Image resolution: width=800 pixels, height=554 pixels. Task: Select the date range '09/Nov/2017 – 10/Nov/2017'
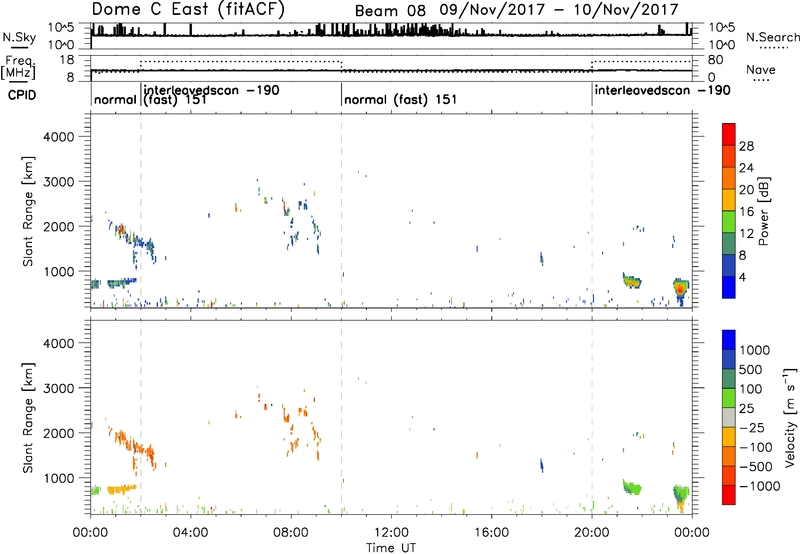pyautogui.click(x=558, y=10)
